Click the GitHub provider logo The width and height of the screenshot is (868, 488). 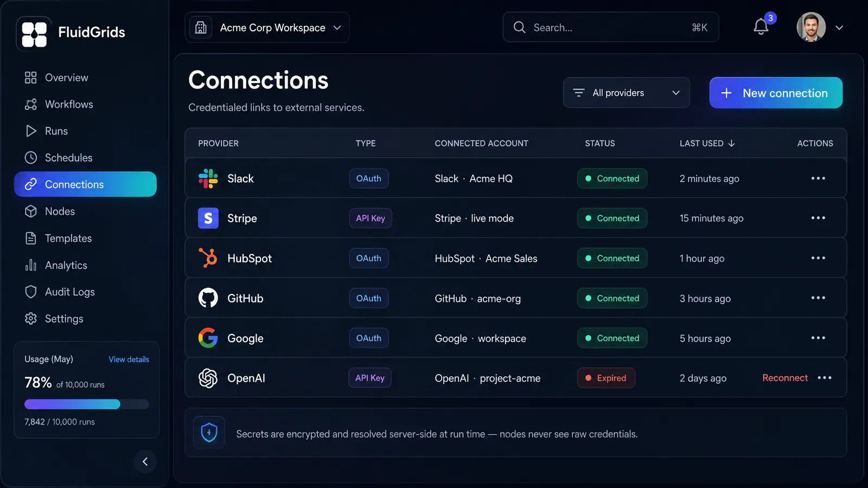208,298
